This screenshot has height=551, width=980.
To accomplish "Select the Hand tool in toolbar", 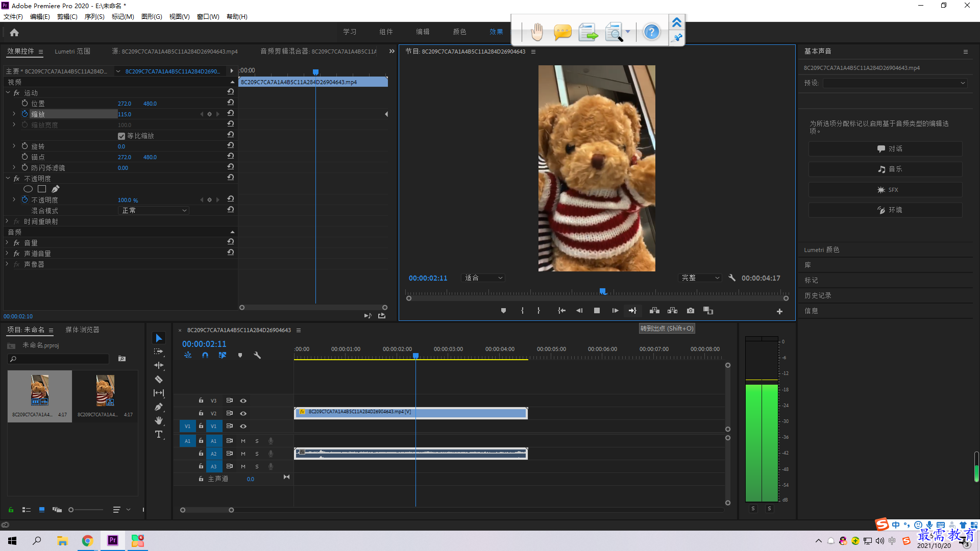I will coord(159,420).
